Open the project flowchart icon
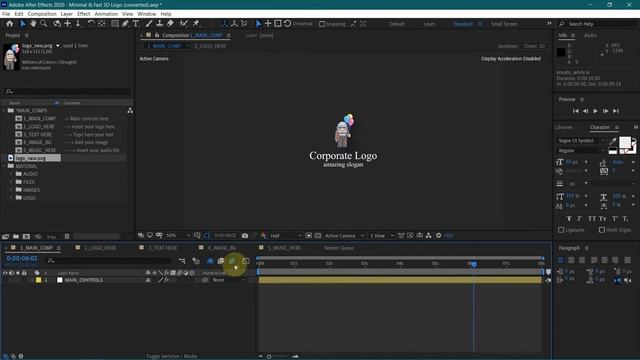 click(130, 111)
